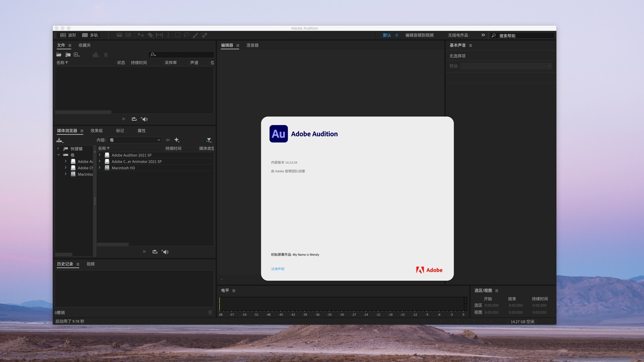Collapse the 卷 tree node
Screen dimensions: 644x362
[58, 155]
